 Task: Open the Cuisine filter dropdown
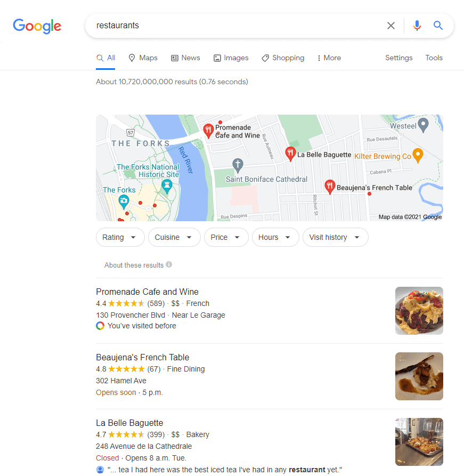click(x=174, y=237)
